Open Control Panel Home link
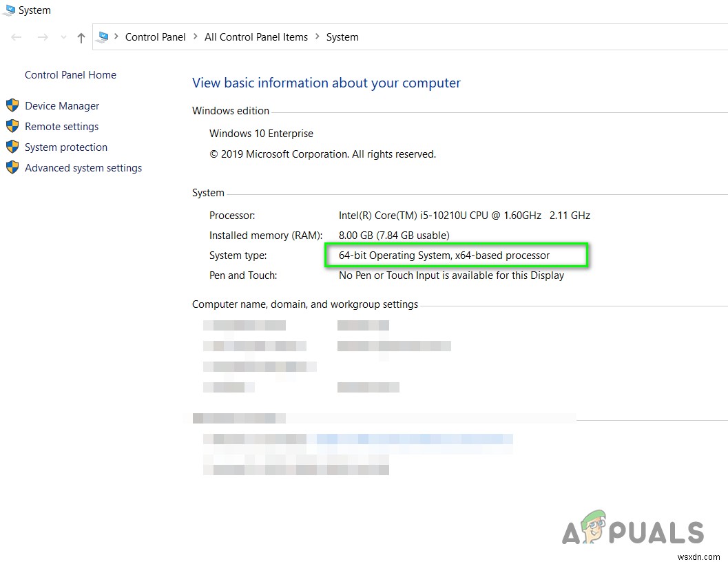This screenshot has width=728, height=564. 70,75
